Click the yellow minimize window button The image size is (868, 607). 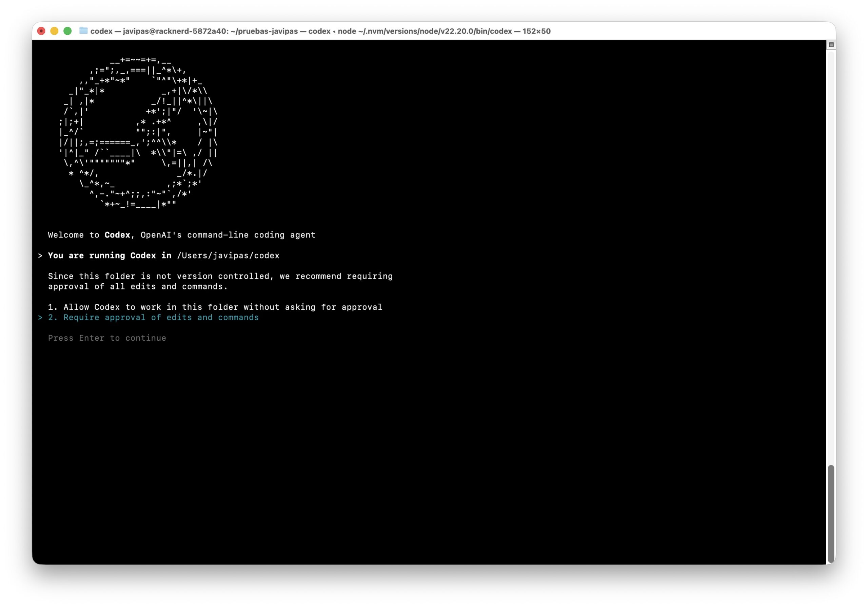coord(55,31)
